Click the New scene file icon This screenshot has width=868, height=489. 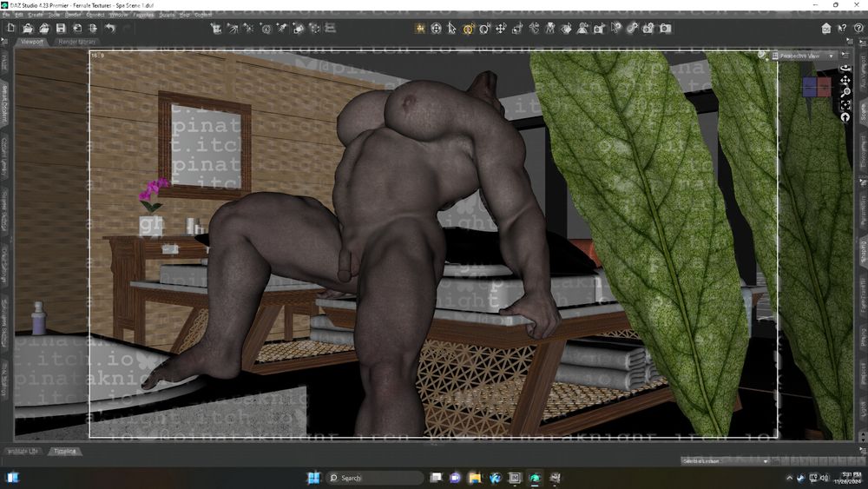(11, 28)
